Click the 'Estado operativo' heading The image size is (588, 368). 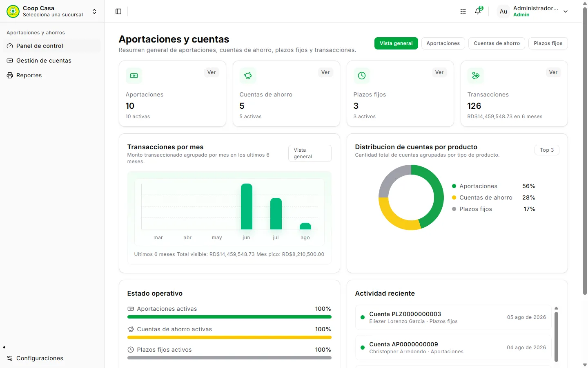pos(155,294)
